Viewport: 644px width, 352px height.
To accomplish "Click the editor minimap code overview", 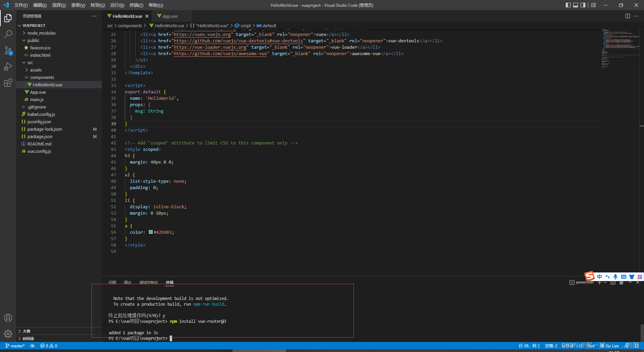I will tap(620, 49).
